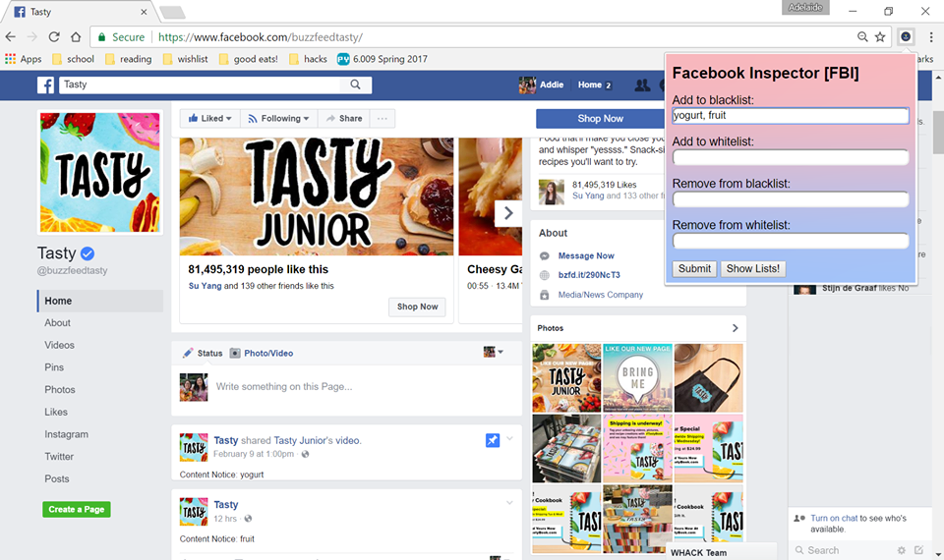The width and height of the screenshot is (944, 560).
Task: Click the Facebook search magnifier button
Action: coord(355,84)
